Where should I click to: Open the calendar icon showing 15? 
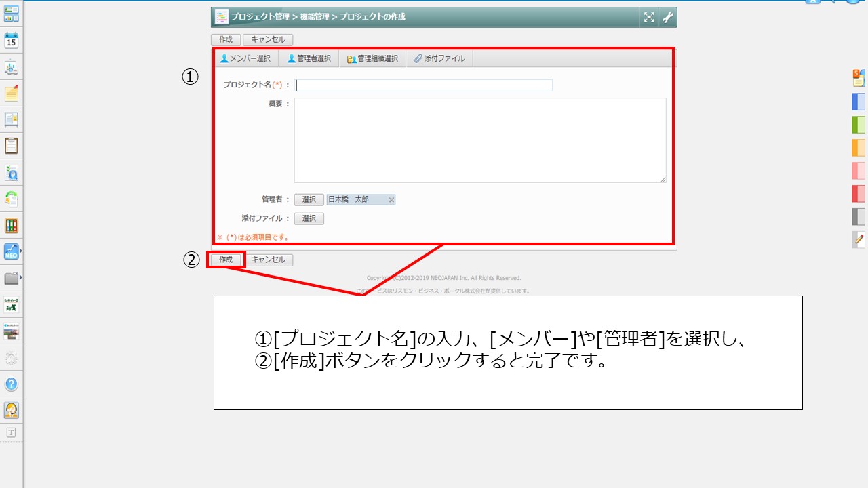[12, 40]
